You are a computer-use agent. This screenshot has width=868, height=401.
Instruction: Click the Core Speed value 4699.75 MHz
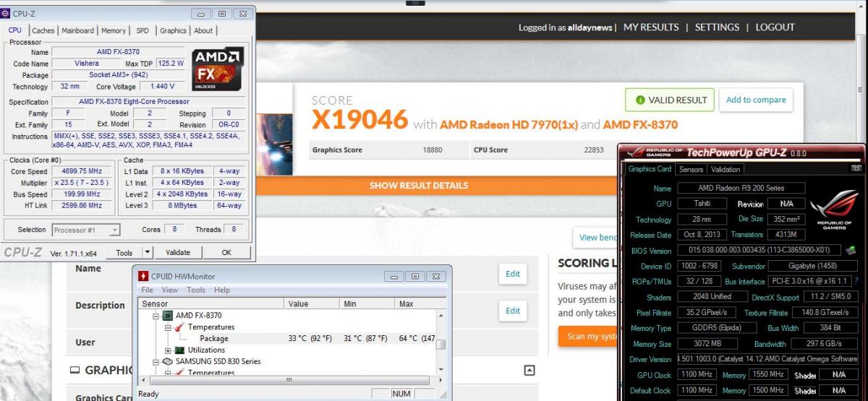[81, 171]
